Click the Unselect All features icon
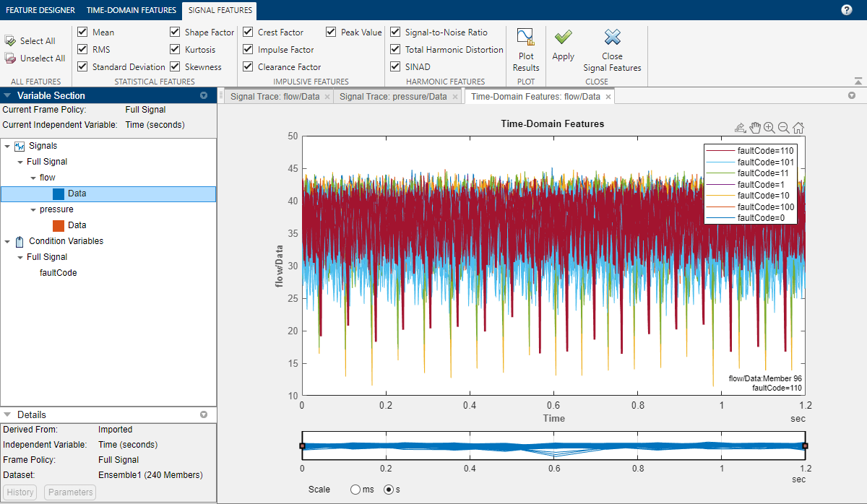 tap(11, 58)
